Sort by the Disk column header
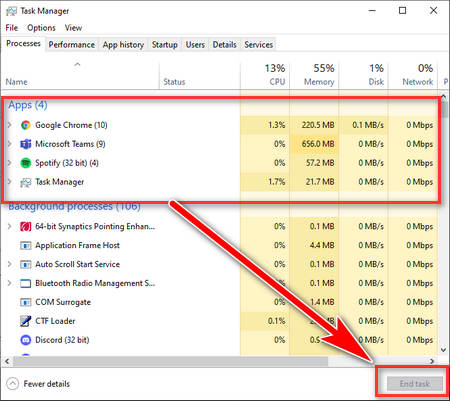Screen dimensions: 450x401 pos(363,75)
